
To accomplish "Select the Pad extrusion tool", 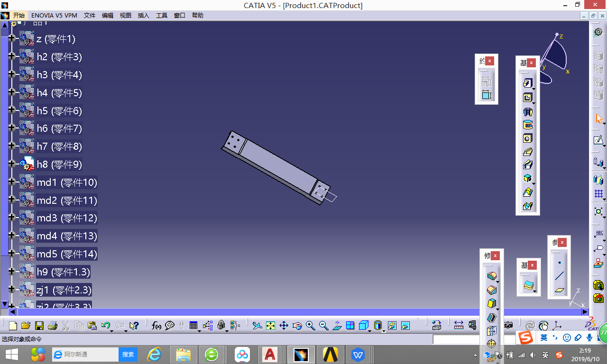I will [527, 84].
